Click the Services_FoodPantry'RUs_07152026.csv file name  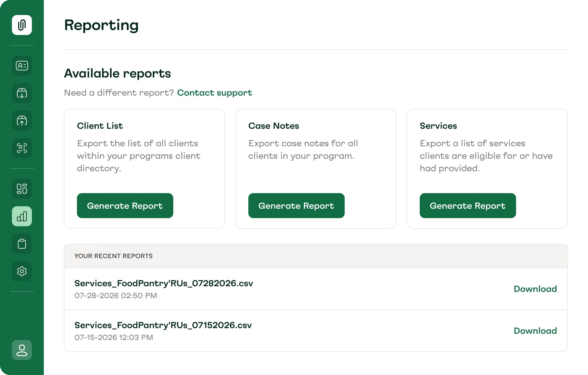point(163,325)
